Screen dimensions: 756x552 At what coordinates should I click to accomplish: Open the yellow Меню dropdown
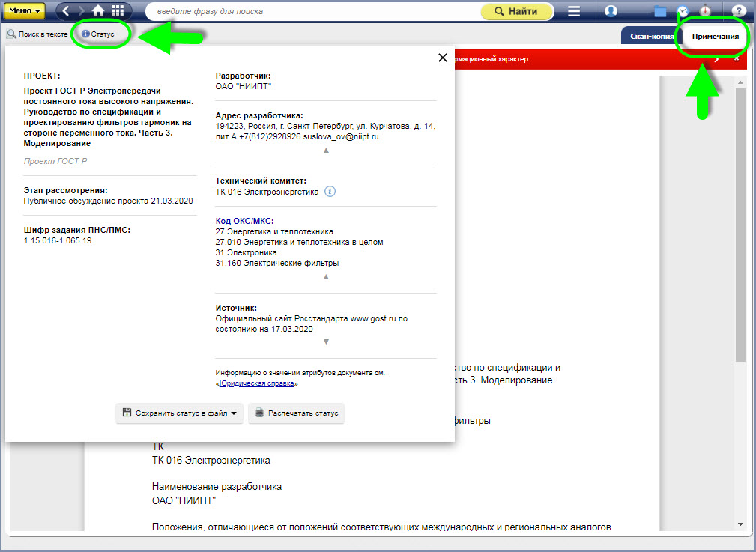[x=25, y=11]
